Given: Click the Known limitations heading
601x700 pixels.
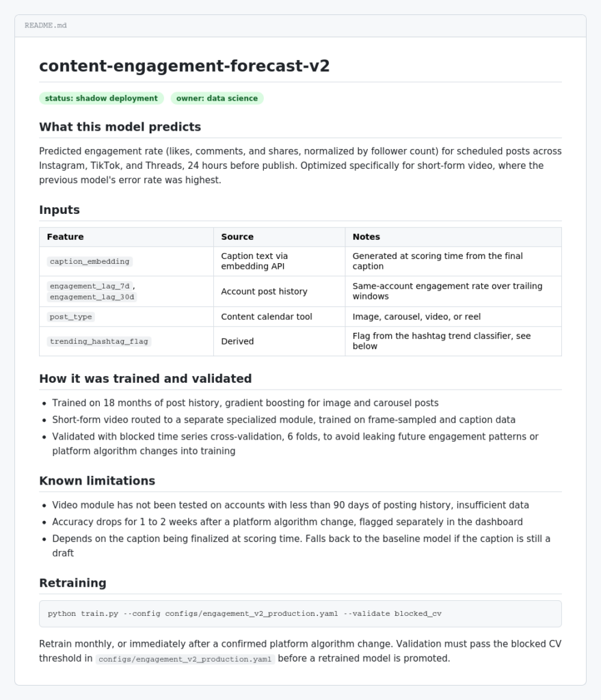Looking at the screenshot, I should click(x=97, y=481).
